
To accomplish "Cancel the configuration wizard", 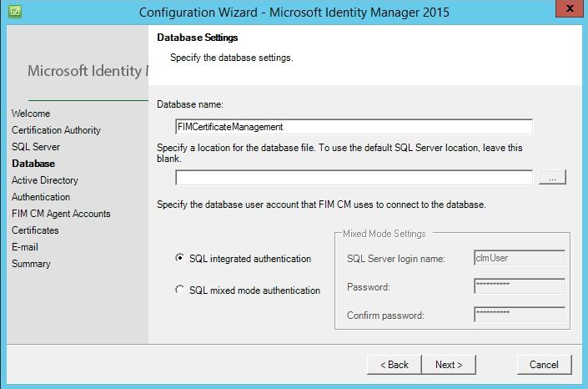I will coord(544,365).
